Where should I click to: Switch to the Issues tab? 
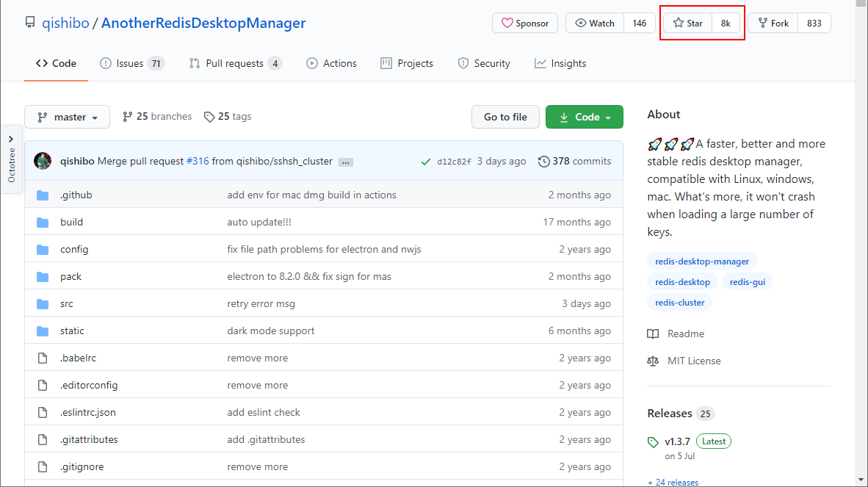(132, 64)
